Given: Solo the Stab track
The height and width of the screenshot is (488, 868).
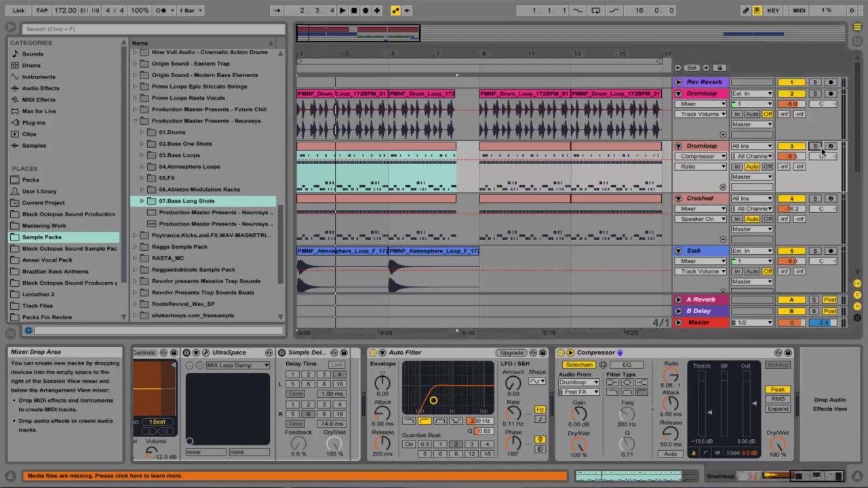Looking at the screenshot, I should pyautogui.click(x=815, y=251).
